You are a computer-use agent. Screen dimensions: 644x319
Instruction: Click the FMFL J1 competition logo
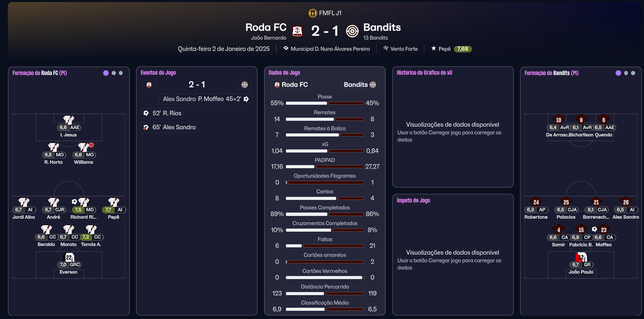[x=312, y=13]
